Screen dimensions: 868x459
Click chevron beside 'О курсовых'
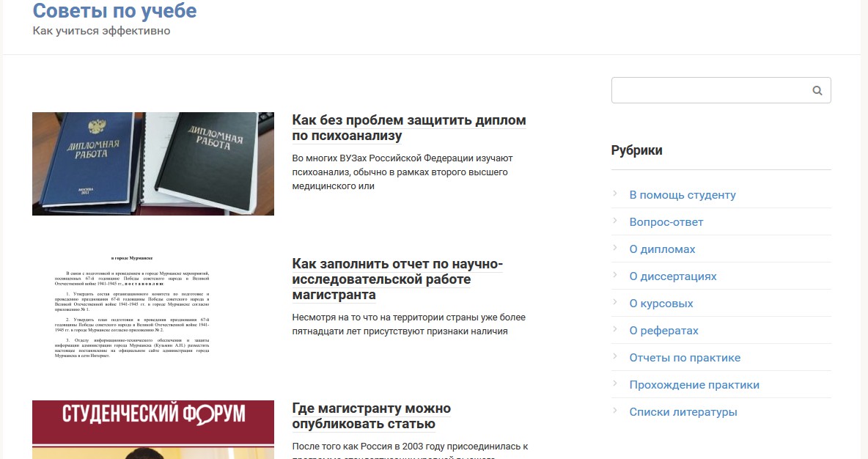pyautogui.click(x=615, y=302)
